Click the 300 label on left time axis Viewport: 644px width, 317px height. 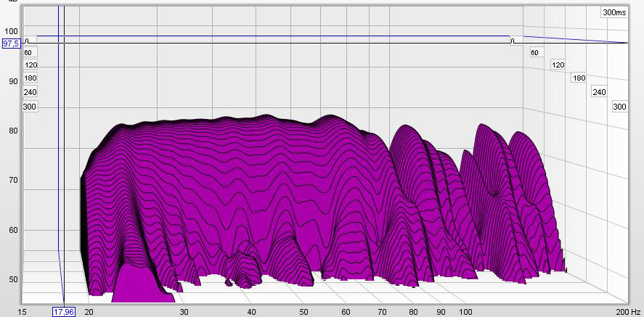(30, 107)
